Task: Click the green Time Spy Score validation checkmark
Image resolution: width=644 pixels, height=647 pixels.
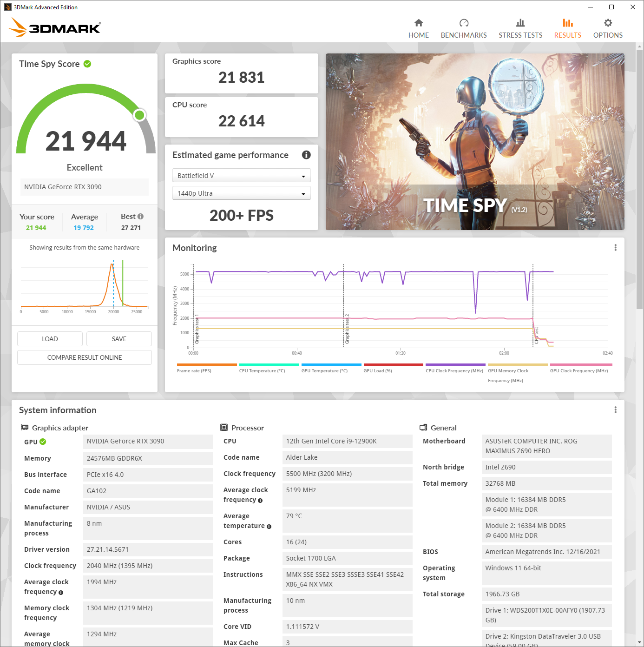Action: (87, 64)
